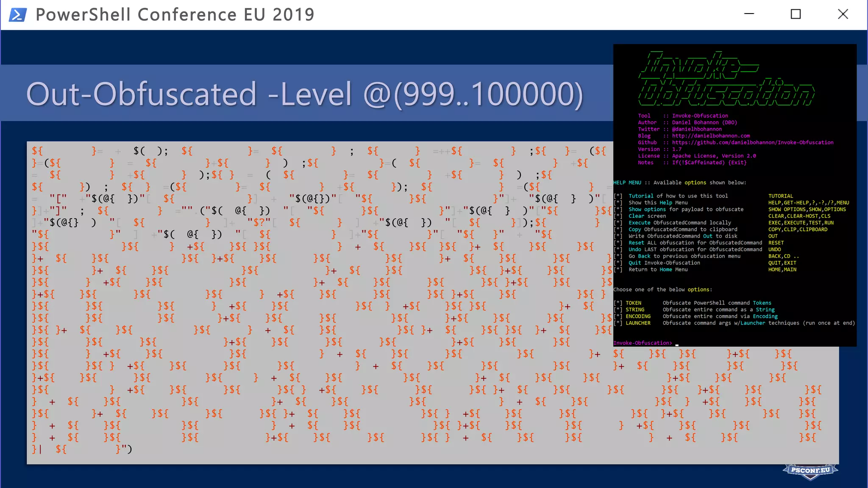Click the 'CLEAR,CLEAR-HOST,CLS' command aliases
The width and height of the screenshot is (868, 488).
pyautogui.click(x=799, y=216)
